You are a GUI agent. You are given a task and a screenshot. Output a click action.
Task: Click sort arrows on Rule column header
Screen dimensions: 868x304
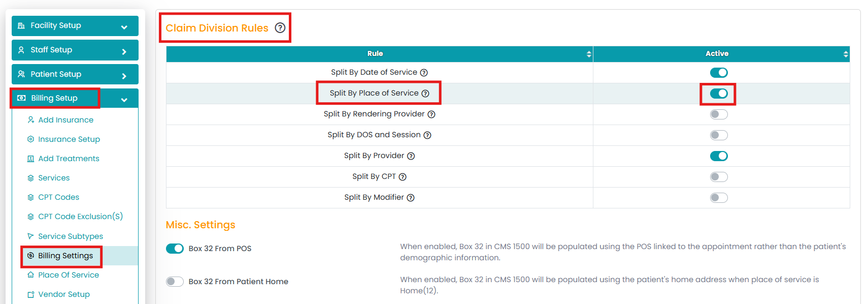click(589, 54)
